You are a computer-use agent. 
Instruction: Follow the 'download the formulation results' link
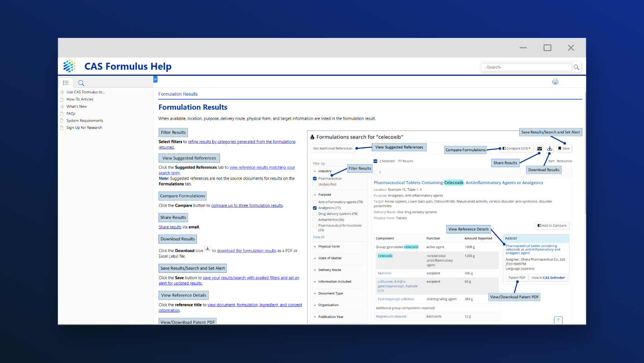click(x=246, y=251)
